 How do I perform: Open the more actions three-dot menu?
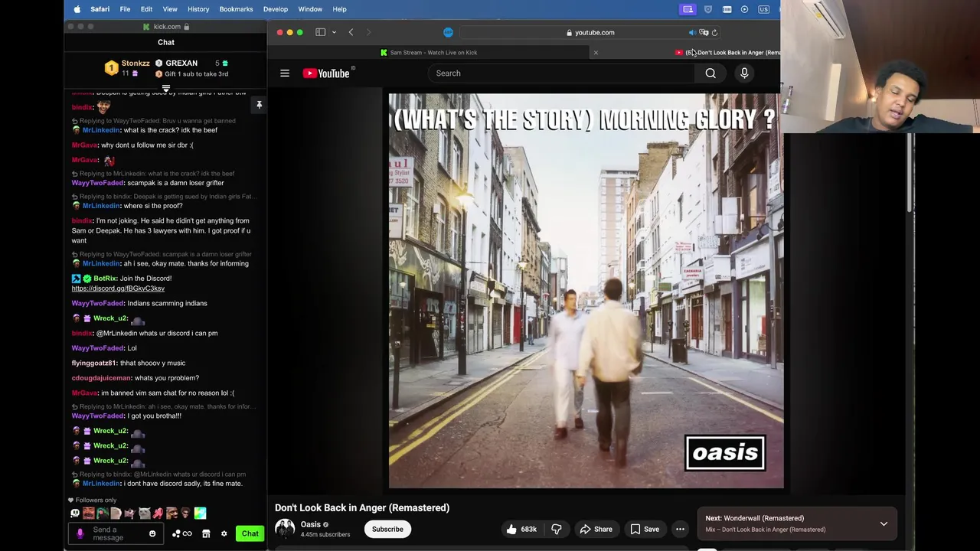680,529
